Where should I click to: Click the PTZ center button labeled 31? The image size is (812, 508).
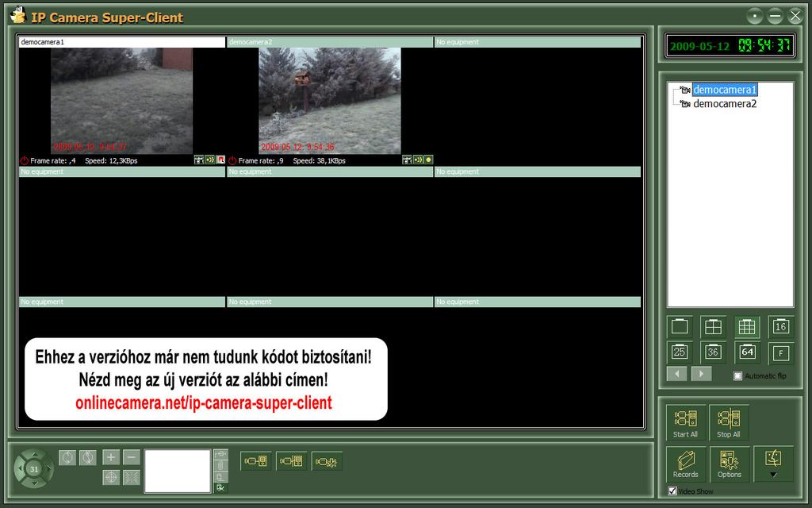[34, 469]
